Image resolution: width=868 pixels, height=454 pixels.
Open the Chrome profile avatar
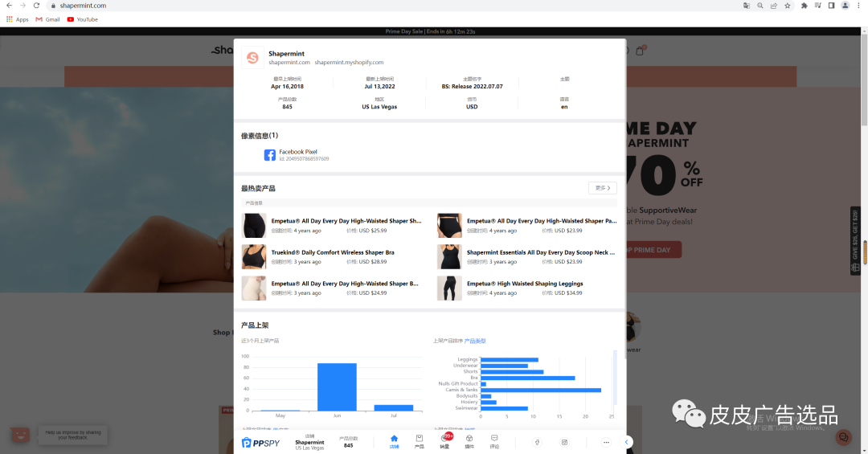[x=845, y=6]
